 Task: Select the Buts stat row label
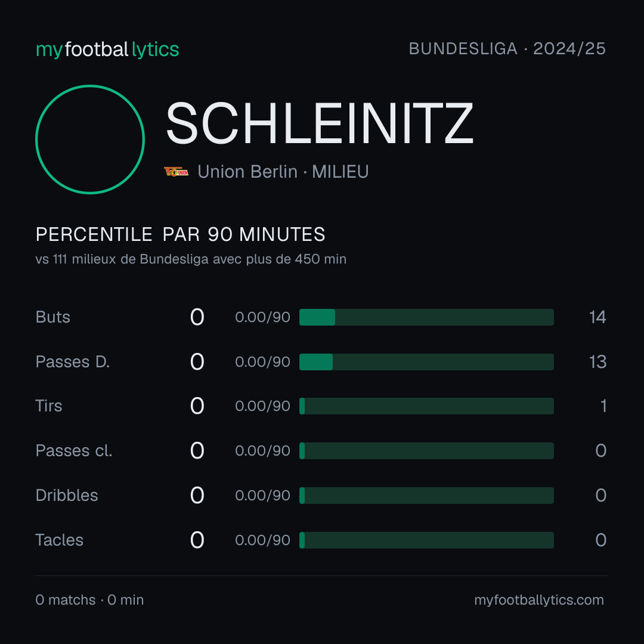coord(53,317)
